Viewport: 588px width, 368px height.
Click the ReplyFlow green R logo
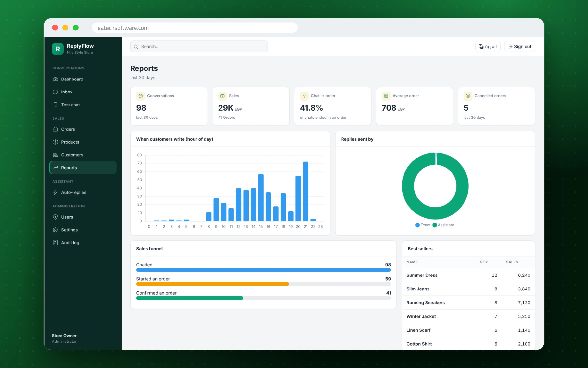[x=58, y=49]
